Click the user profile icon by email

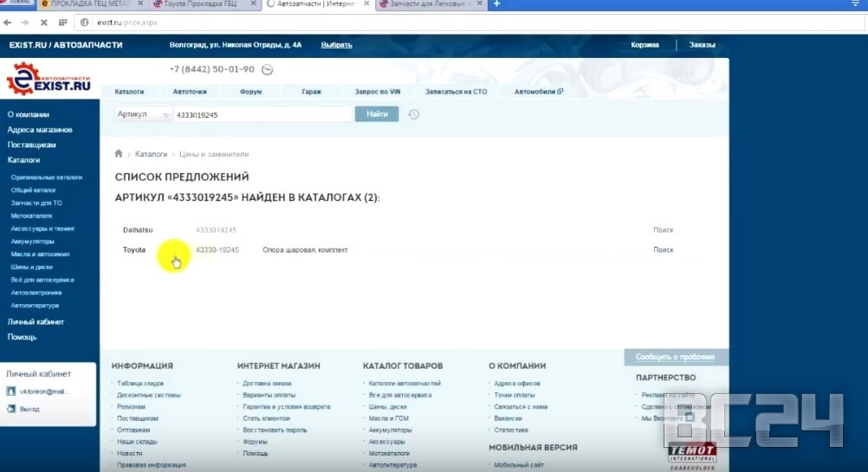(11, 391)
